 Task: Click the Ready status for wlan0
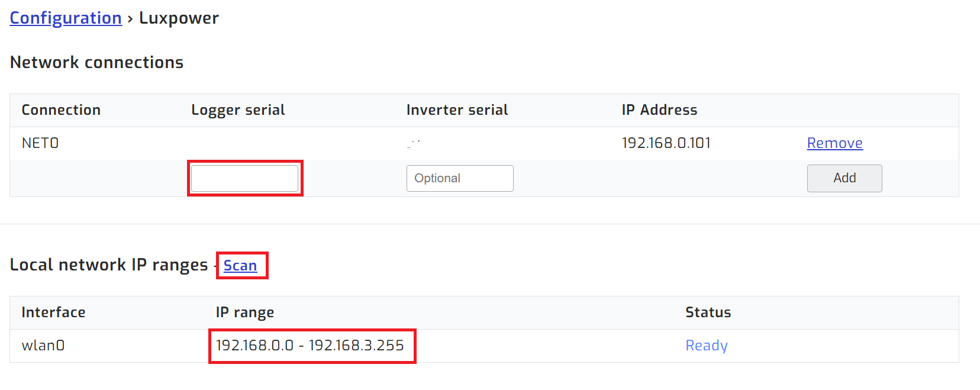coord(707,346)
